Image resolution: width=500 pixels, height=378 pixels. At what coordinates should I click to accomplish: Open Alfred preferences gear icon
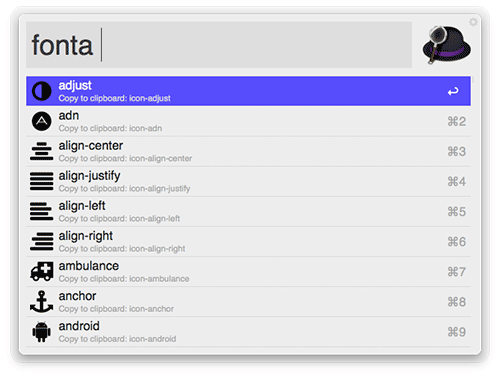(x=473, y=22)
